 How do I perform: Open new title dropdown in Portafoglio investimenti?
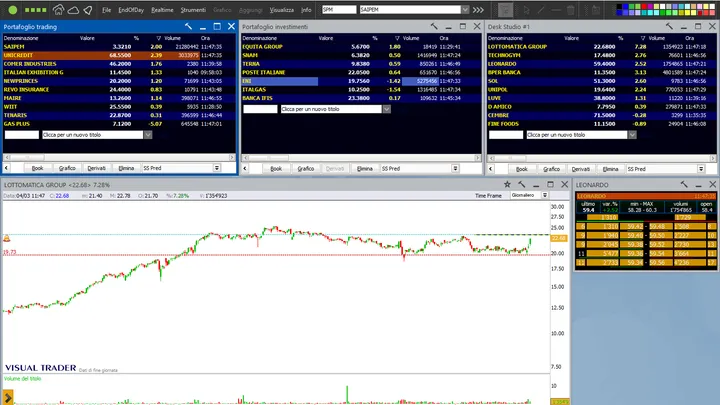point(387,109)
